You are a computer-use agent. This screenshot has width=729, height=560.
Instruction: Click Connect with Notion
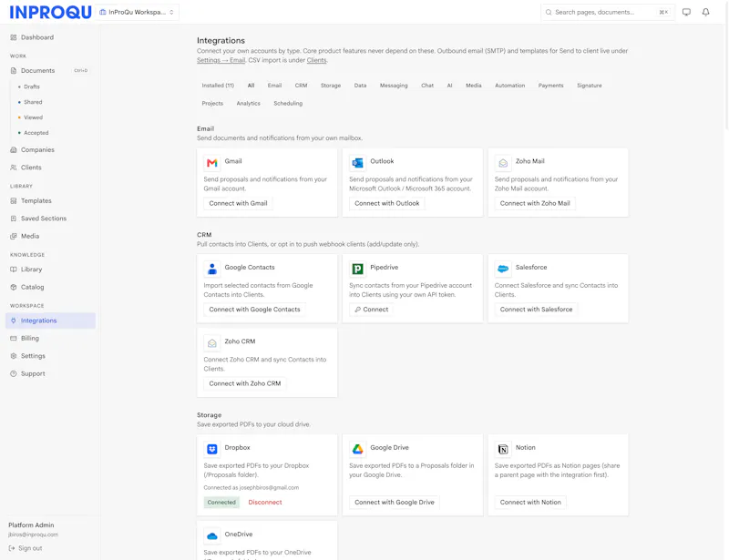(x=530, y=503)
